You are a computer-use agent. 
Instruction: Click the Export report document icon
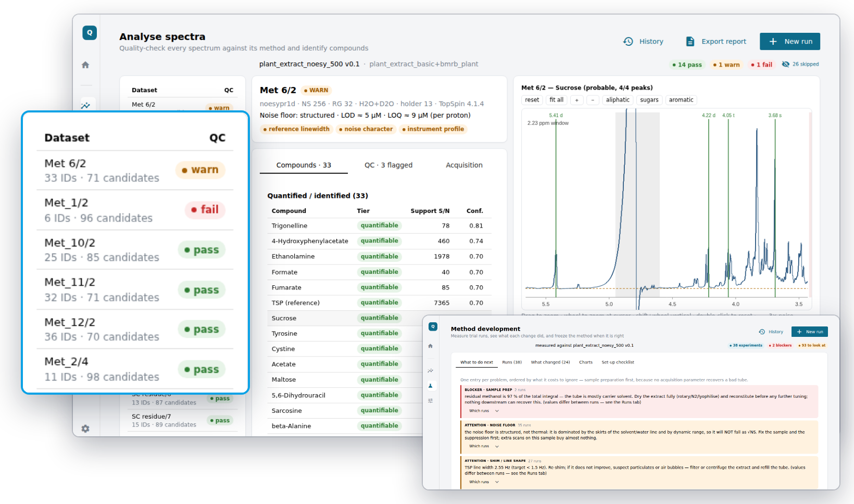pos(690,42)
